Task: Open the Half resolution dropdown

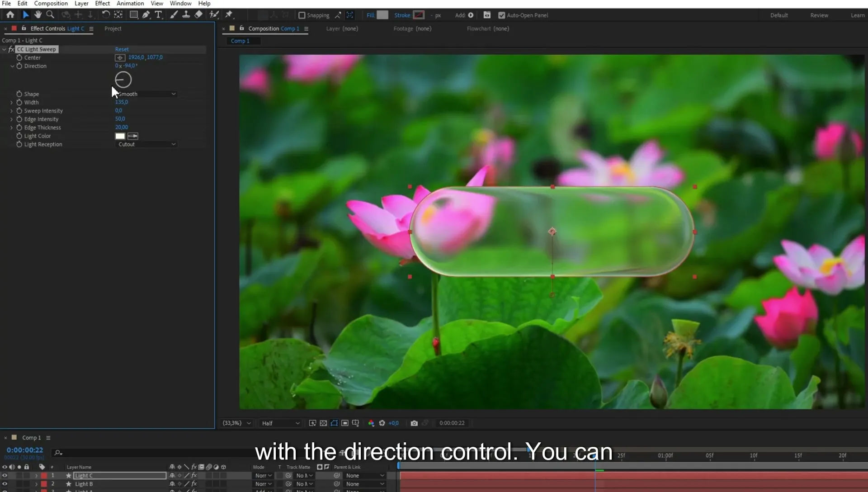Action: coord(280,423)
